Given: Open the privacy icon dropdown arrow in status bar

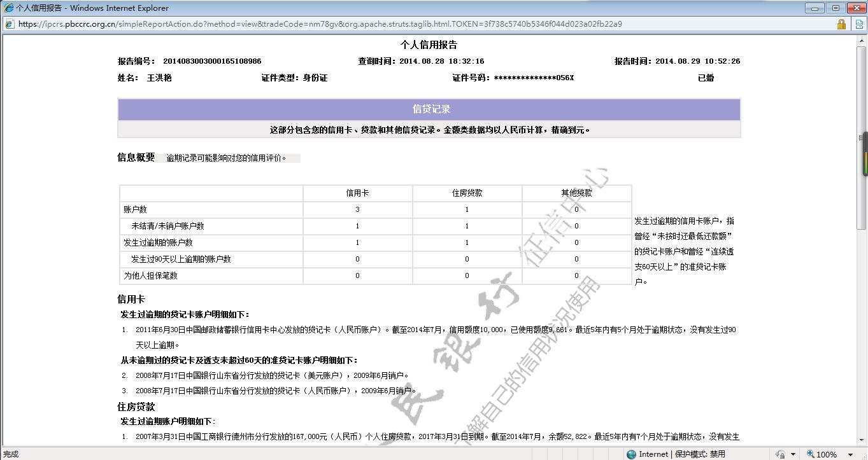Looking at the screenshot, I should [793, 454].
